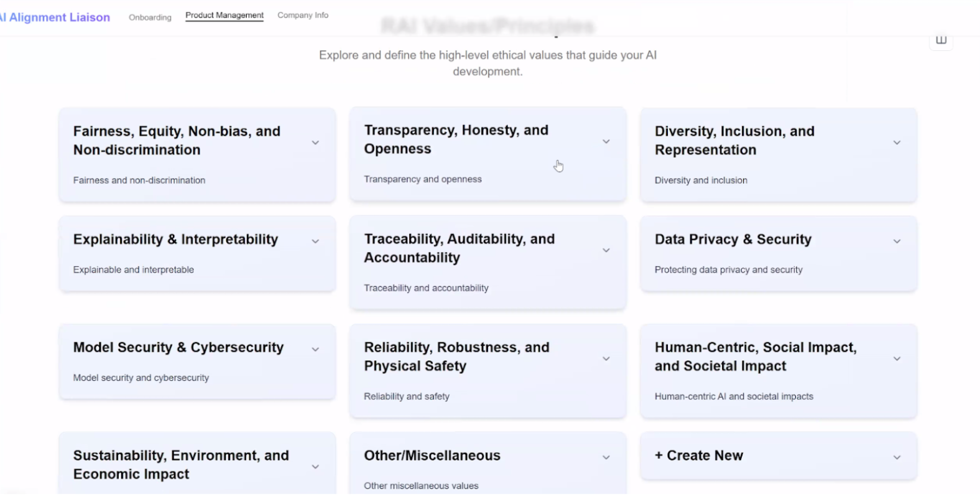Switch to the Product Management tab
Image resolution: width=980 pixels, height=501 pixels.
click(x=224, y=15)
